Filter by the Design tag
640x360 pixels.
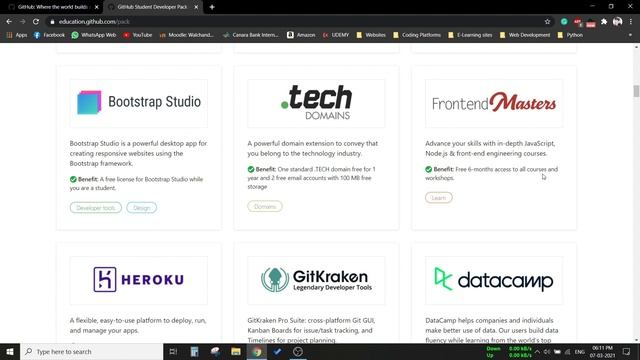pyautogui.click(x=142, y=208)
